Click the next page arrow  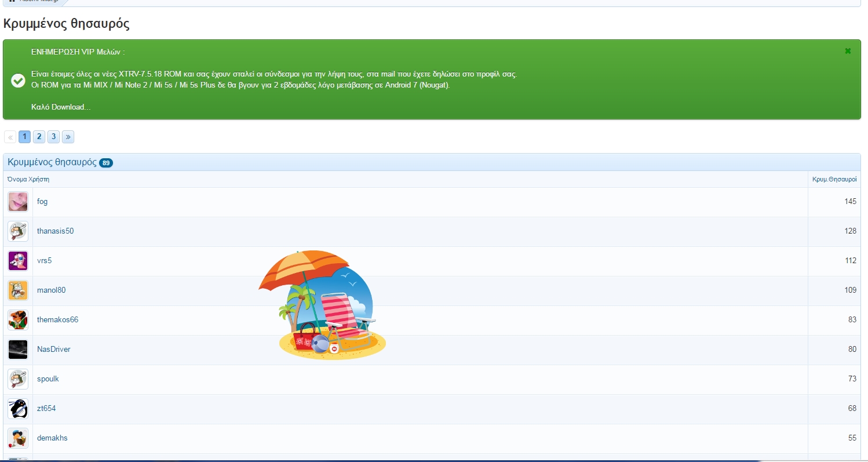pyautogui.click(x=68, y=137)
